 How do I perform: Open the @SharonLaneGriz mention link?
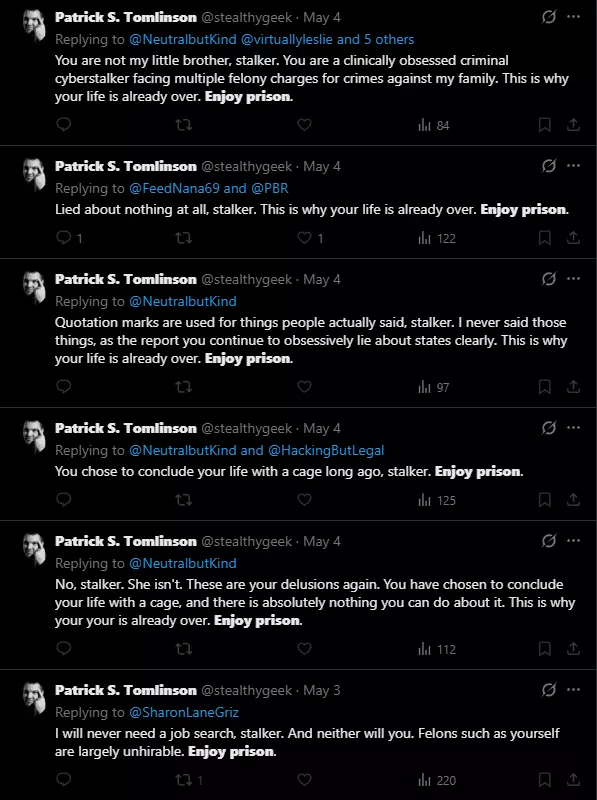click(184, 712)
